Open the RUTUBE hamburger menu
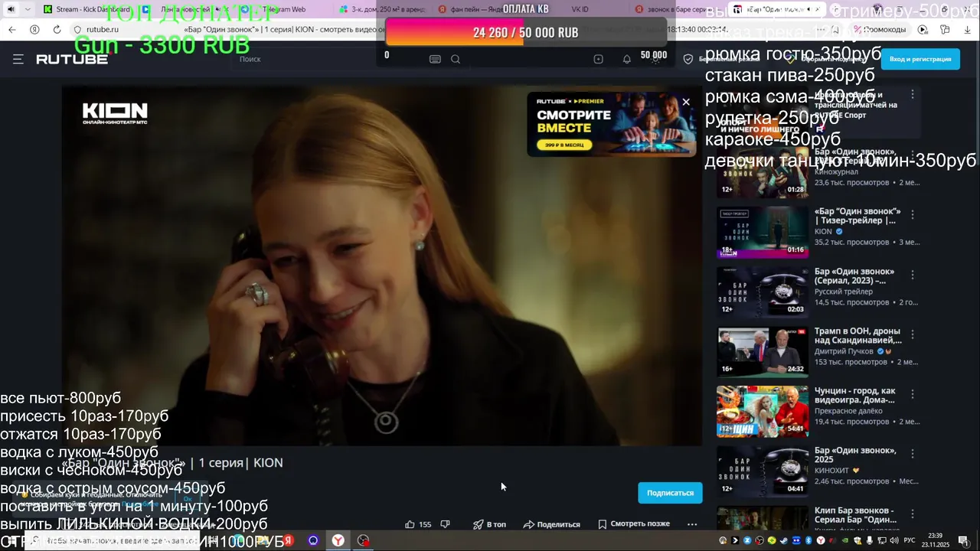This screenshot has height=551, width=980. pyautogui.click(x=18, y=59)
